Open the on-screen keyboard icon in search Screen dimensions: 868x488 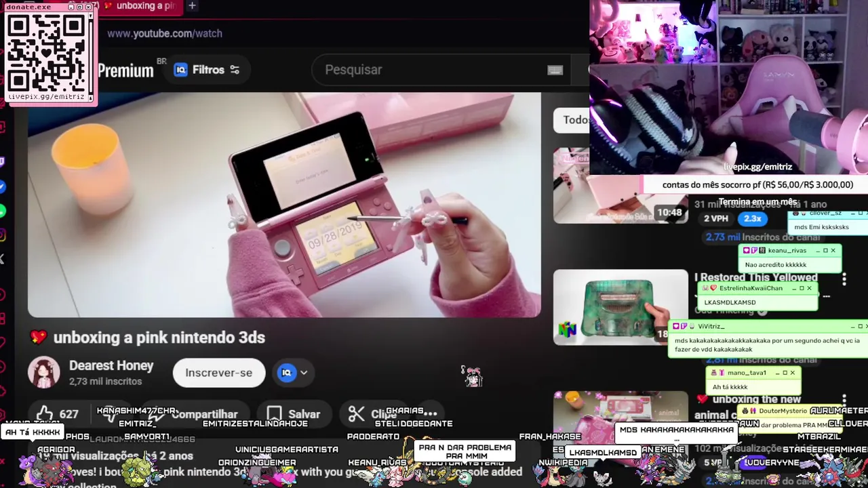coord(555,70)
